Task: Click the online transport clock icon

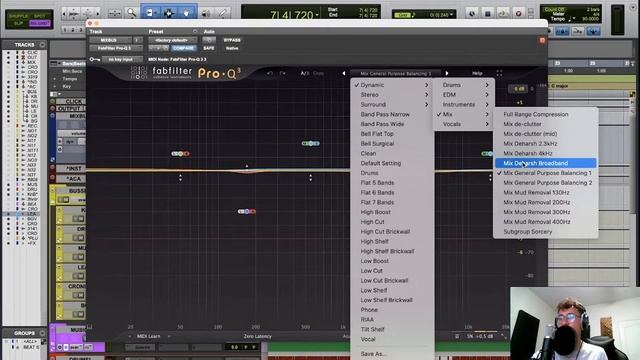Action: (x=472, y=13)
